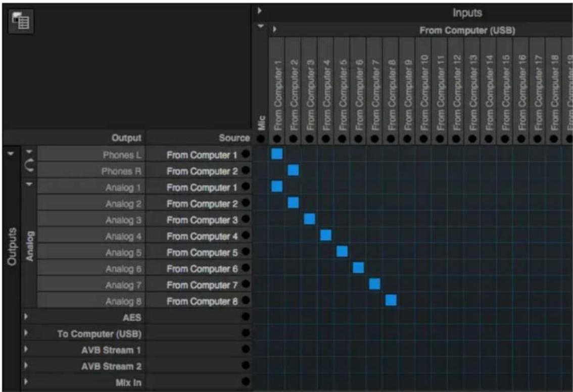
Task: Click the black dot in the Mix In row
Action: [x=246, y=381]
